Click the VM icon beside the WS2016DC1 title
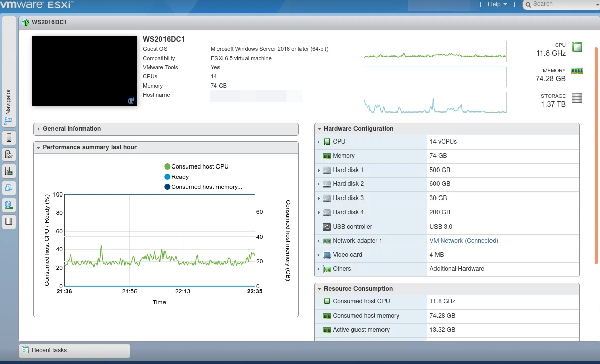Screen dimensions: 600x364 (x=25, y=22)
